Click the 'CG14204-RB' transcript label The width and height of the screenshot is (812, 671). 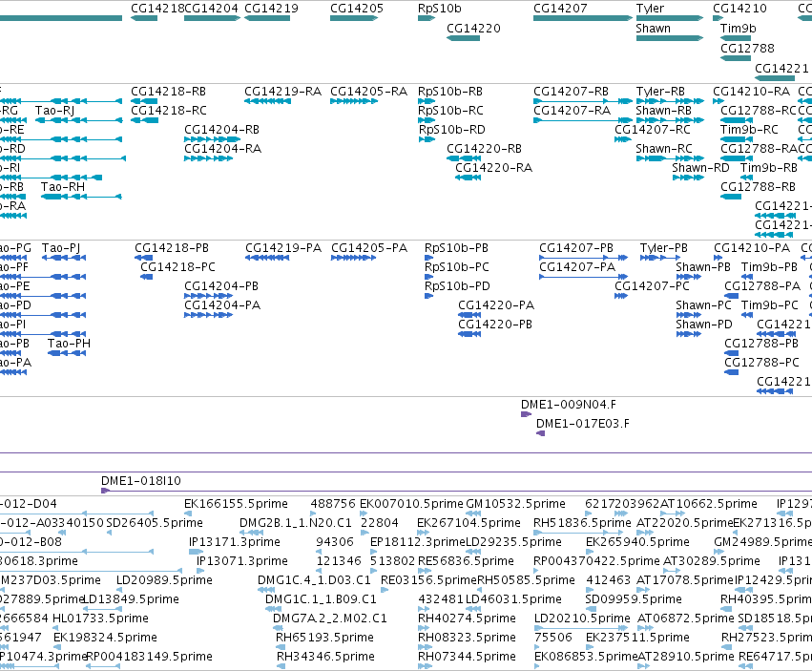click(221, 130)
